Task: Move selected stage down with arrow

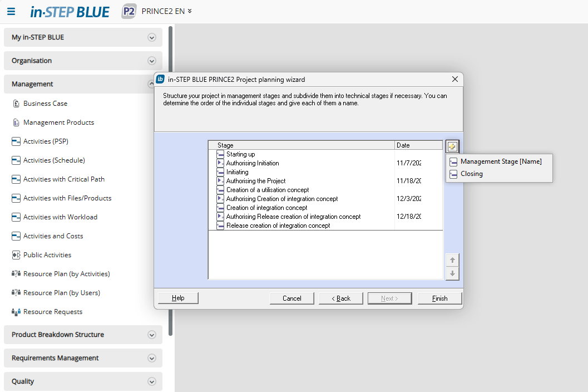Action: coord(452,273)
